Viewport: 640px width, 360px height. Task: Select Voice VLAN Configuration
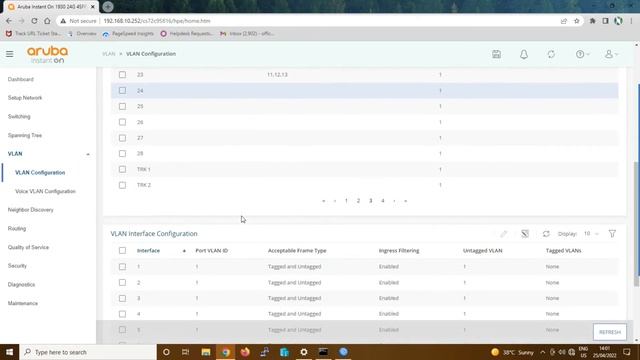[x=45, y=191]
